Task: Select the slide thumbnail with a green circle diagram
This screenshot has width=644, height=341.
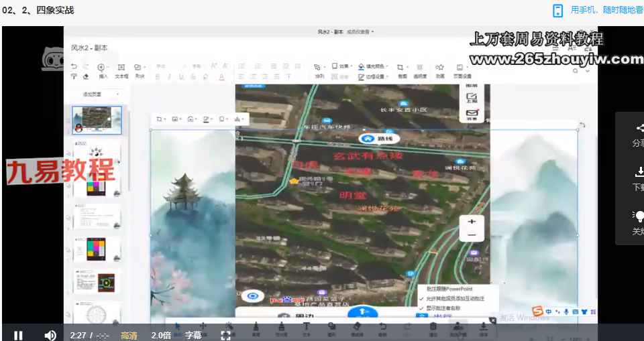Action: (x=97, y=281)
